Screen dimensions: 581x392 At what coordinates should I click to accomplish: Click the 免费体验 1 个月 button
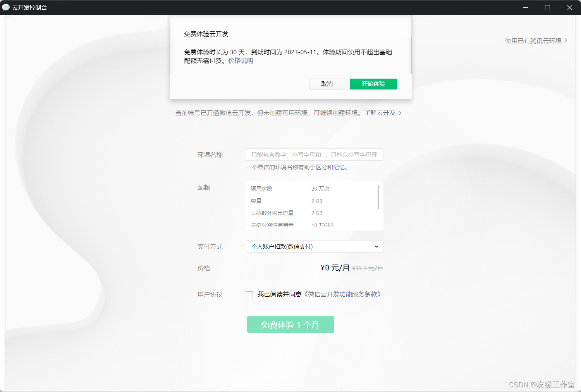tap(290, 325)
